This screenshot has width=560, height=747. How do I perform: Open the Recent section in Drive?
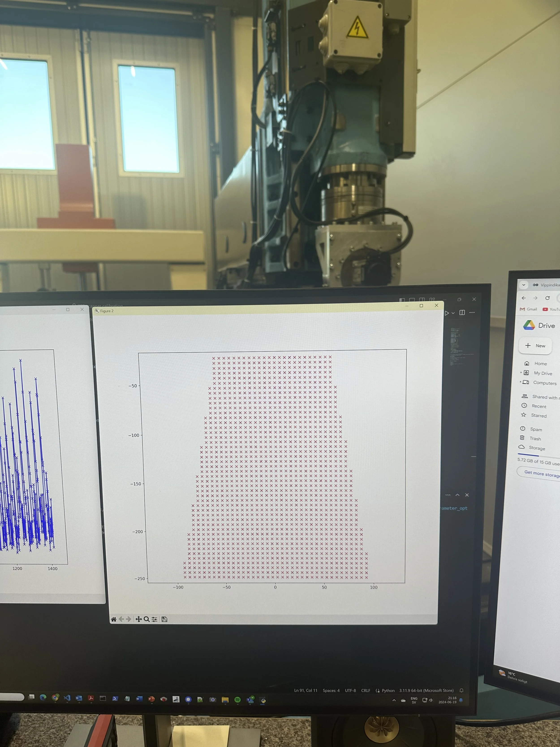[539, 406]
